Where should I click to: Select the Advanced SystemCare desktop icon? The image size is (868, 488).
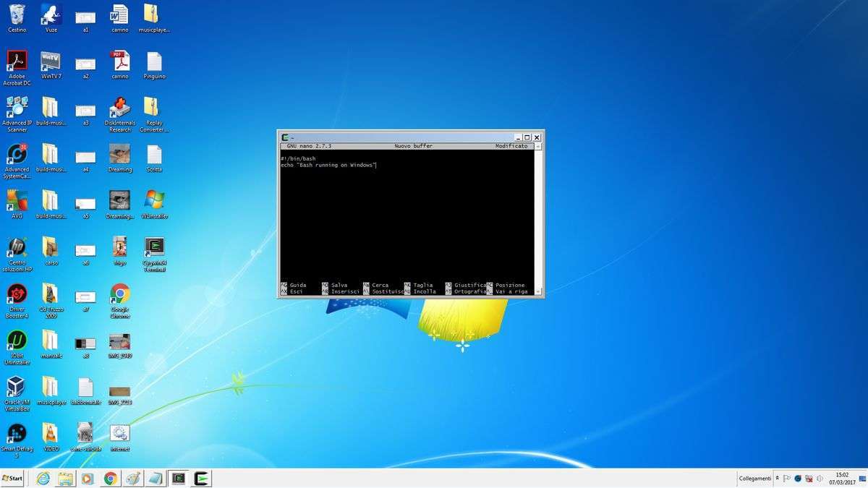[17, 161]
